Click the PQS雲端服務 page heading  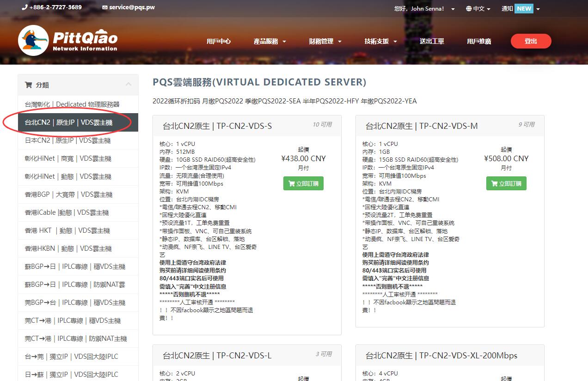coord(259,82)
